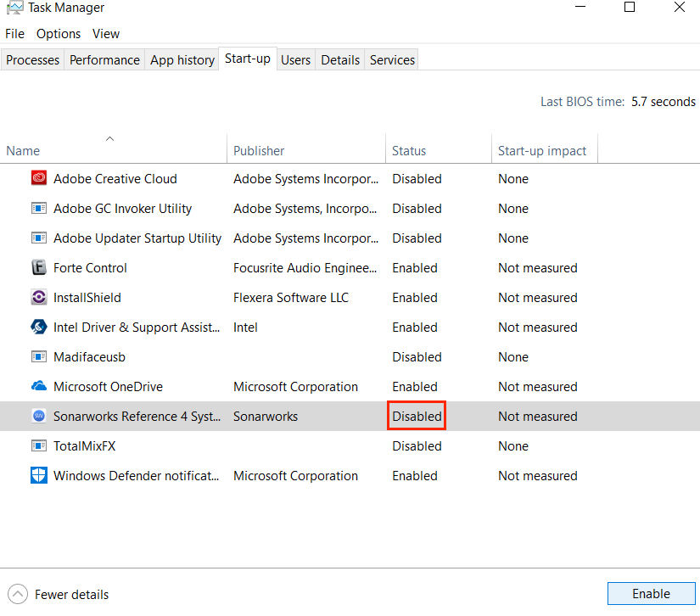Screen dimensions: 700x616
Task: Select the Madifaceusb name text
Action: tap(89, 357)
